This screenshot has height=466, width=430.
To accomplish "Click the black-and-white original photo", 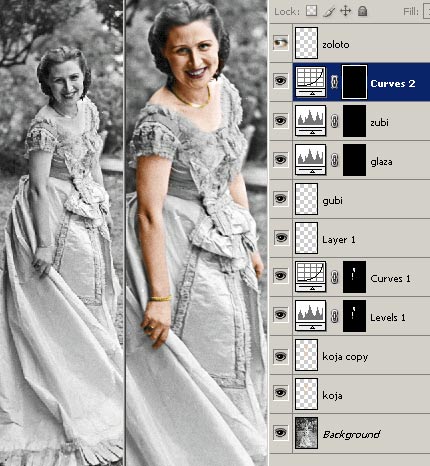I will [62, 233].
